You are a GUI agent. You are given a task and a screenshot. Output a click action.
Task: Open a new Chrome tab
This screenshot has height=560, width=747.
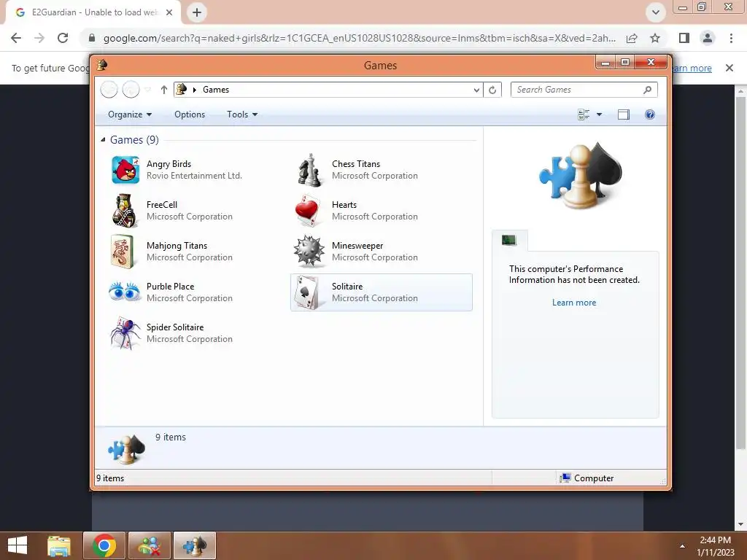(x=197, y=12)
